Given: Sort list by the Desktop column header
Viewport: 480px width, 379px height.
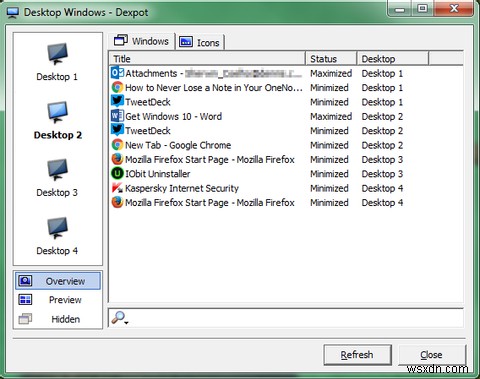Looking at the screenshot, I should (392, 59).
